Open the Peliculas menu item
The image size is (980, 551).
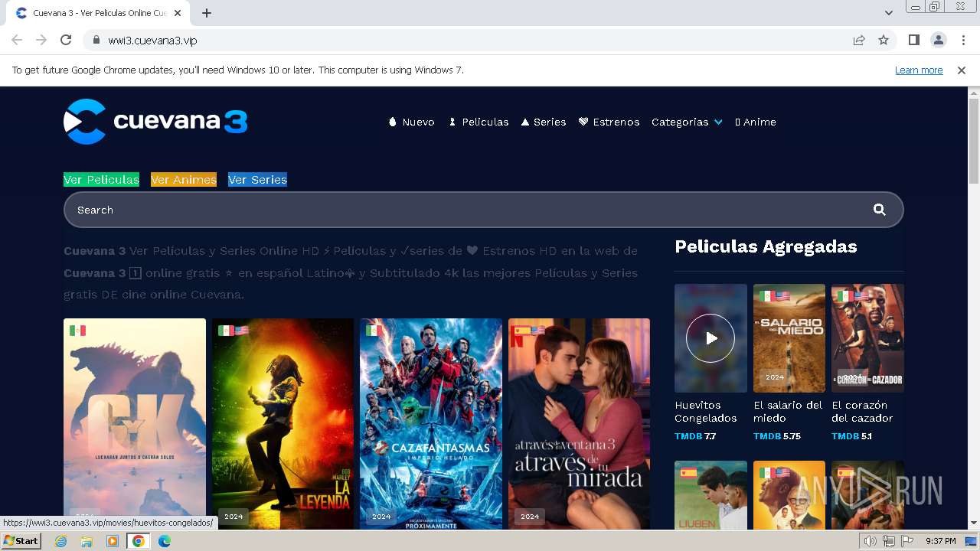point(479,122)
